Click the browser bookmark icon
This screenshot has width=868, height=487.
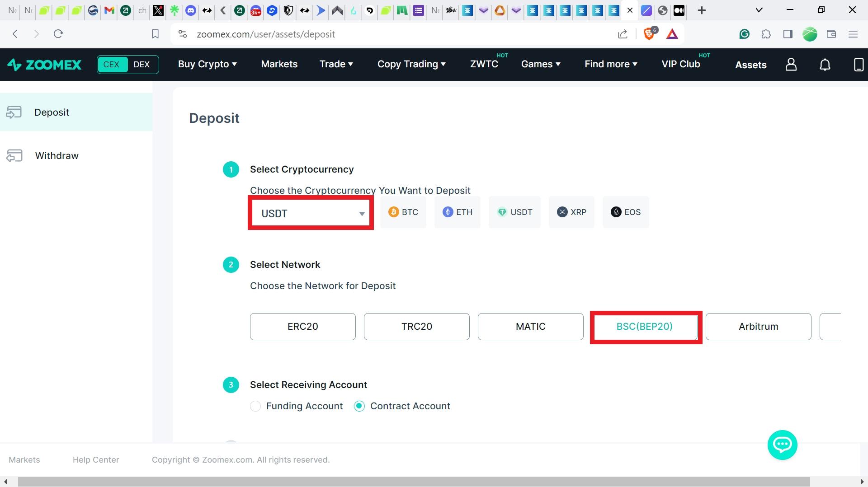pyautogui.click(x=155, y=34)
